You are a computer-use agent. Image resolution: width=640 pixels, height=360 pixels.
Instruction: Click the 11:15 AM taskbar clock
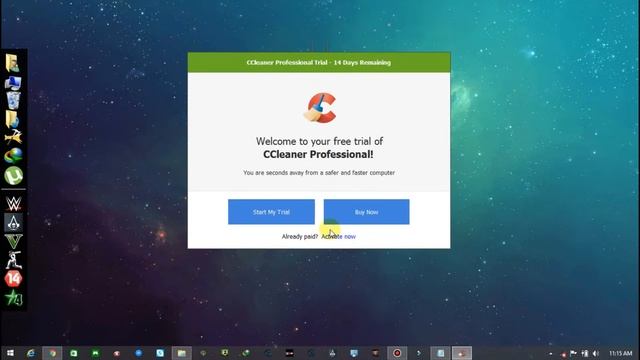[620, 353]
